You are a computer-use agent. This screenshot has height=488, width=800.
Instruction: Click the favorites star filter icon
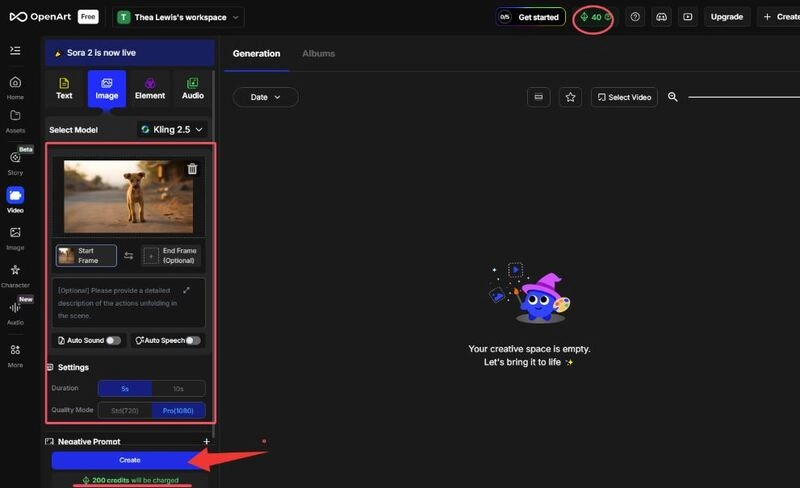[x=570, y=97]
